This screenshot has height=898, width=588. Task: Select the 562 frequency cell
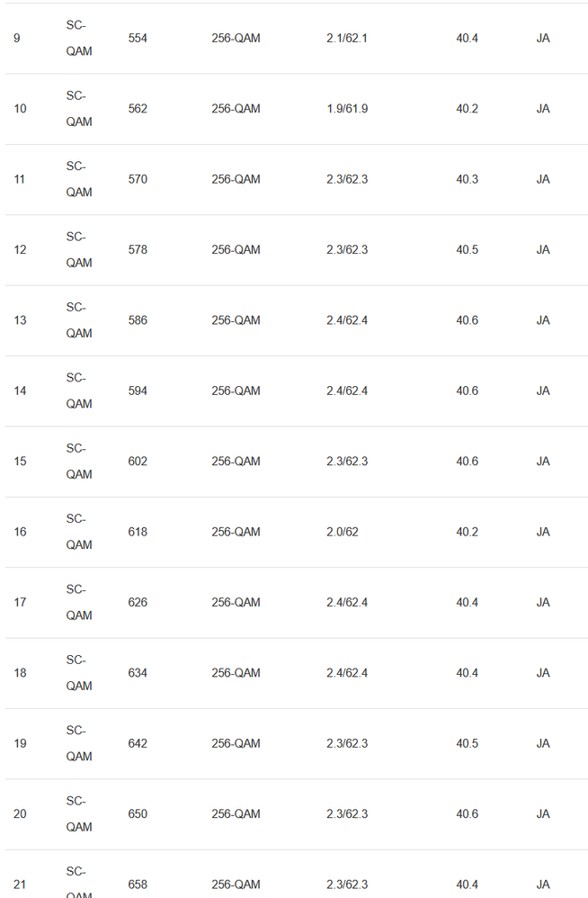pos(138,109)
